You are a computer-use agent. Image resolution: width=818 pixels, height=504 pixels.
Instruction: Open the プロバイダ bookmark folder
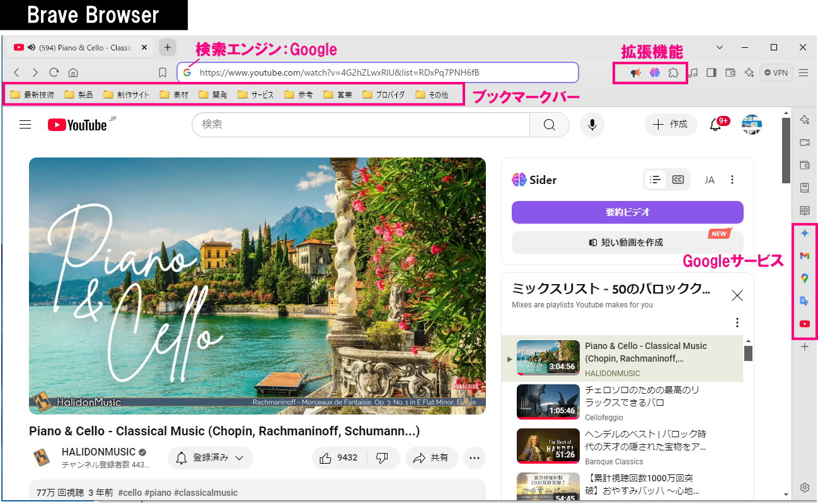coord(384,95)
